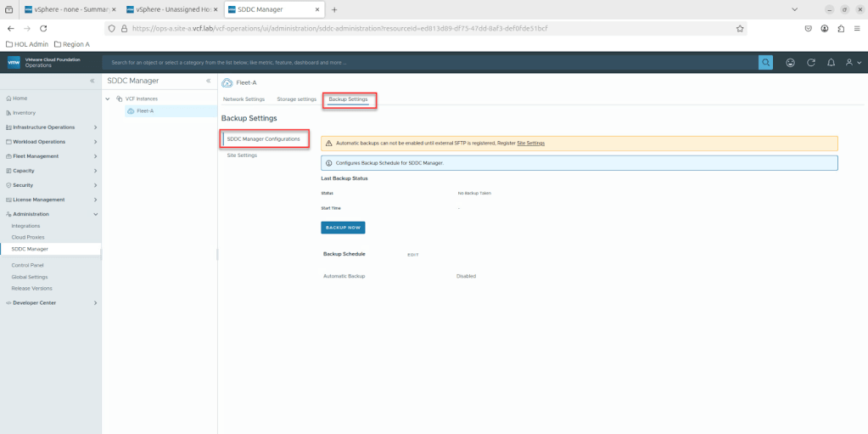Expand Infrastructure Operations menu
This screenshot has width=868, height=434.
pos(50,127)
